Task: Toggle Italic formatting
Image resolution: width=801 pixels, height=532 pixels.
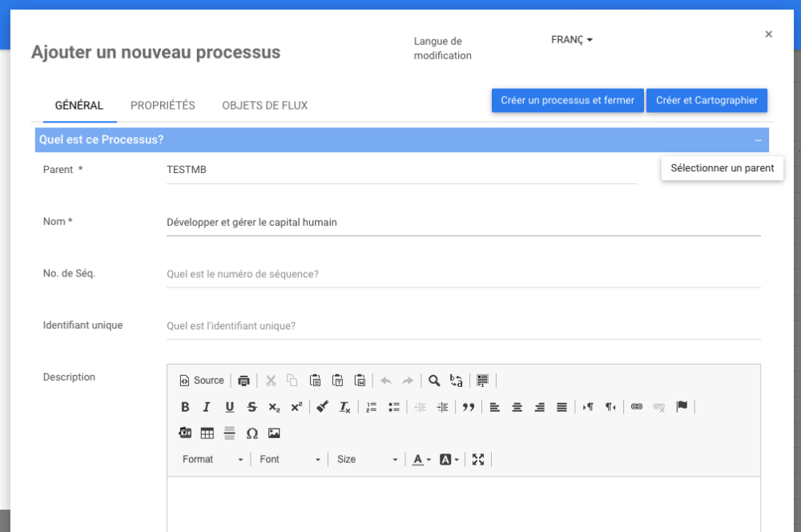Action: tap(207, 407)
